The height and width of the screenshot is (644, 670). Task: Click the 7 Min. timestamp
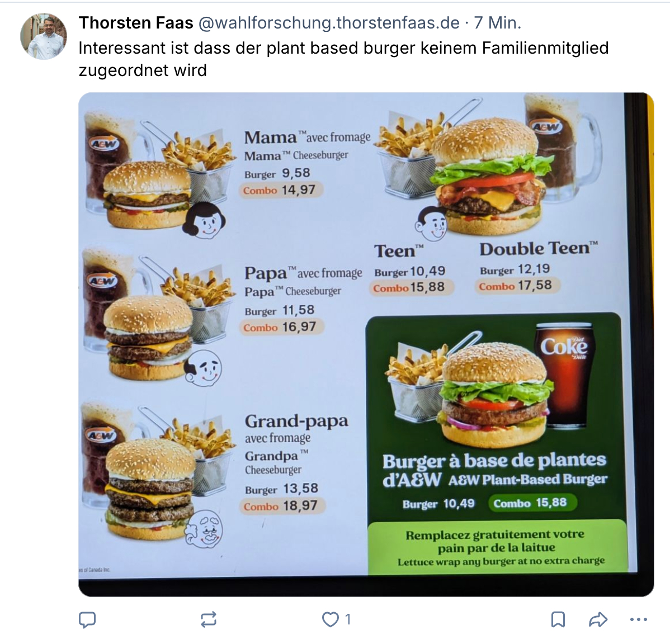(x=497, y=23)
